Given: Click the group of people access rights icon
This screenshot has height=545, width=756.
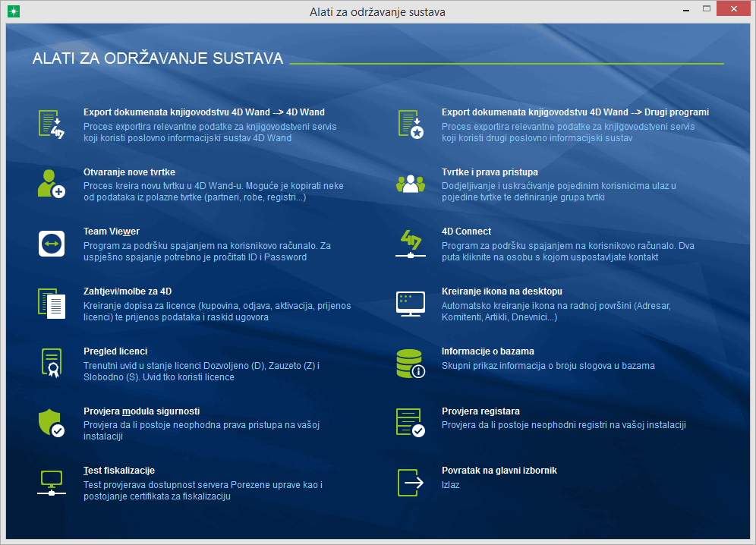Looking at the screenshot, I should 411,184.
